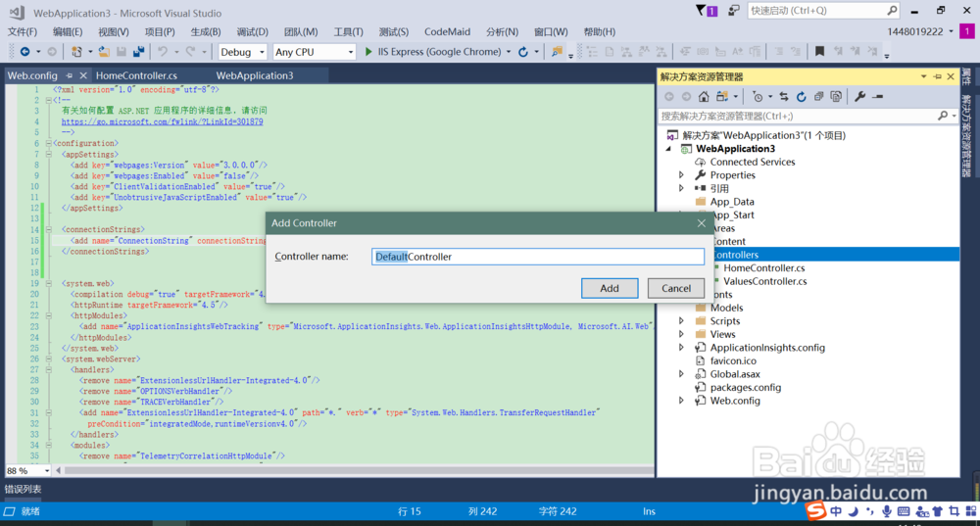Image resolution: width=980 pixels, height=526 pixels.
Task: Select Connected Services node
Action: coord(753,162)
